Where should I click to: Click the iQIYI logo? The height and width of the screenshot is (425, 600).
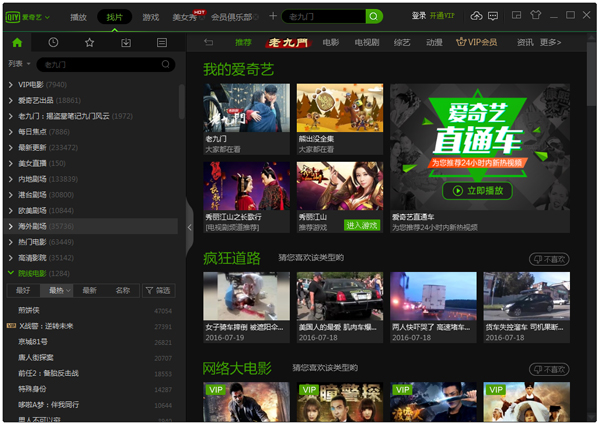click(13, 17)
